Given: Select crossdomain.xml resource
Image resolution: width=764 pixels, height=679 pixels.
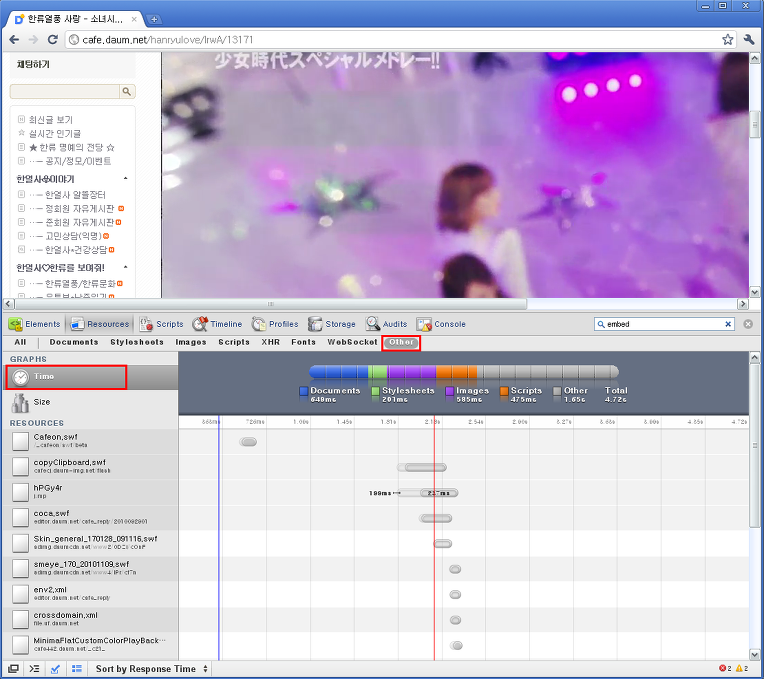Looking at the screenshot, I should (x=91, y=620).
